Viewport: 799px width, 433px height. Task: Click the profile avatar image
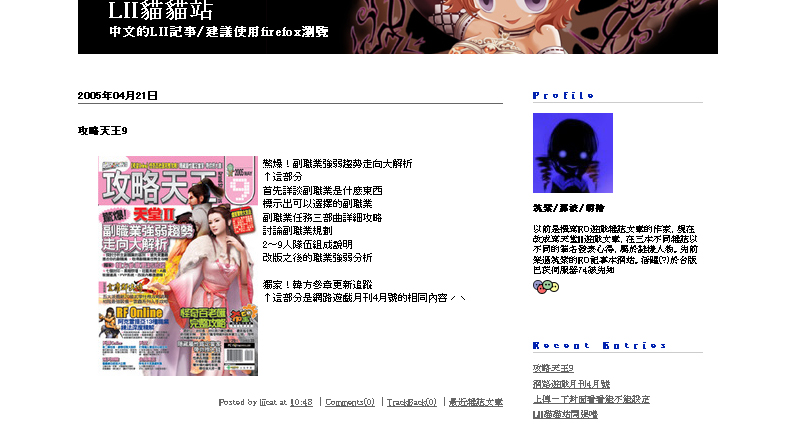(573, 153)
